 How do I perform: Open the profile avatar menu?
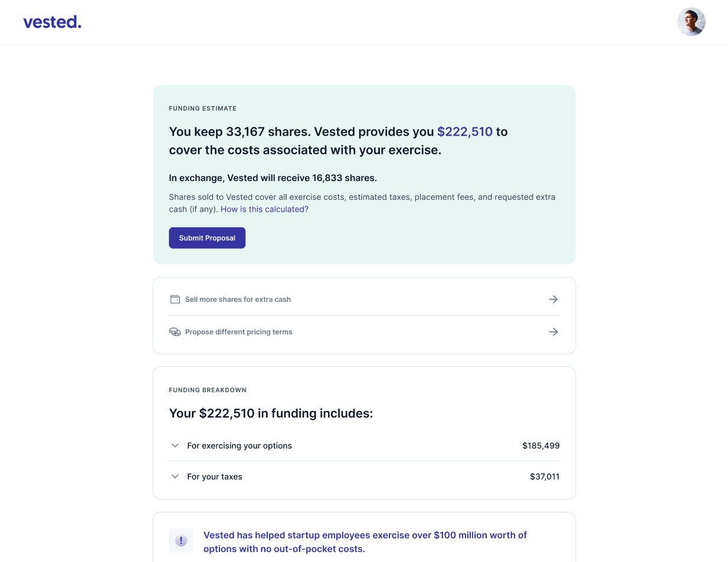click(691, 22)
